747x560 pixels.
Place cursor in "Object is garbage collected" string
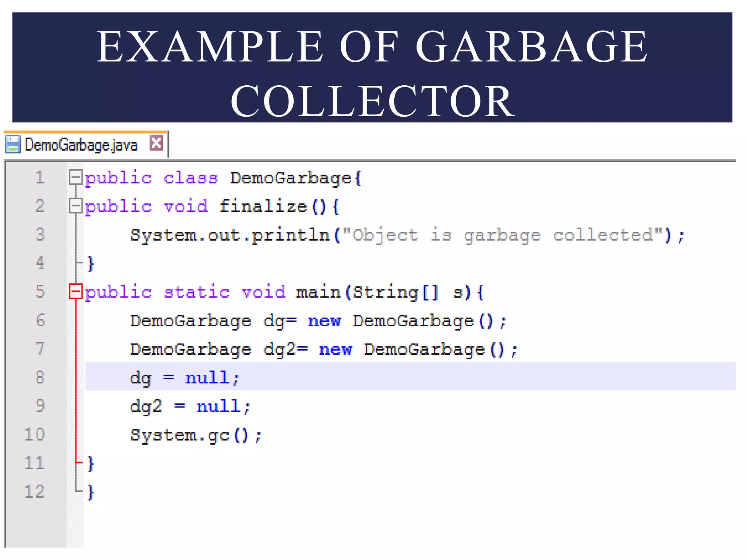pyautogui.click(x=503, y=235)
